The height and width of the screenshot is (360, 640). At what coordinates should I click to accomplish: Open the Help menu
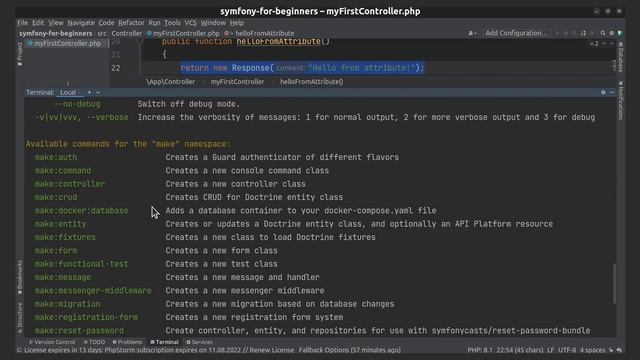coord(236,23)
